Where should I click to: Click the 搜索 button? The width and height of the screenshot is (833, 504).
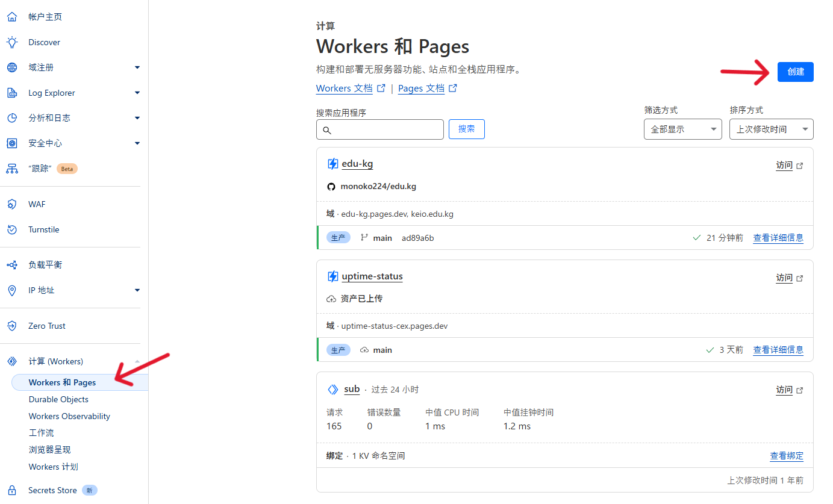pyautogui.click(x=466, y=129)
